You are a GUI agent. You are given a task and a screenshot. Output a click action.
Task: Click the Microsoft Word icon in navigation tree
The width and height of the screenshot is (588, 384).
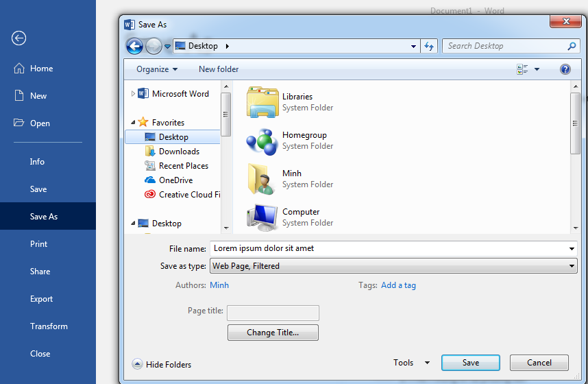pos(143,93)
